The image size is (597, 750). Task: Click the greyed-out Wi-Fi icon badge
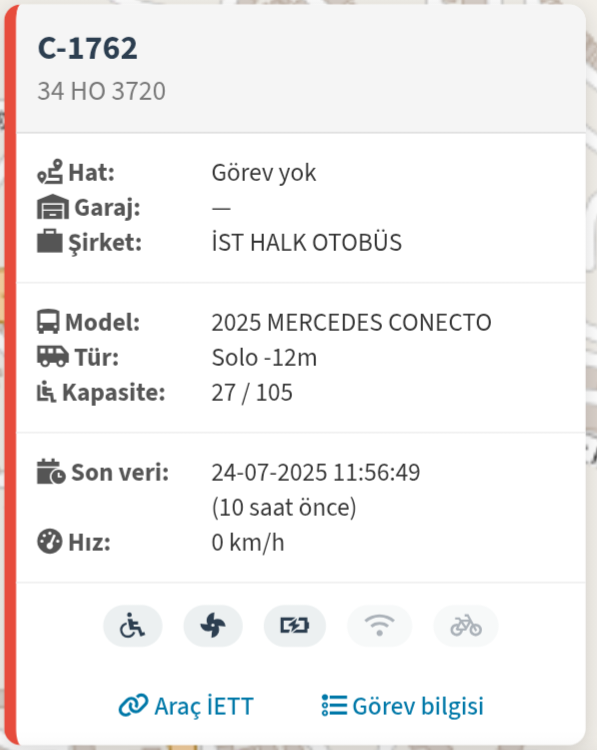pos(379,626)
